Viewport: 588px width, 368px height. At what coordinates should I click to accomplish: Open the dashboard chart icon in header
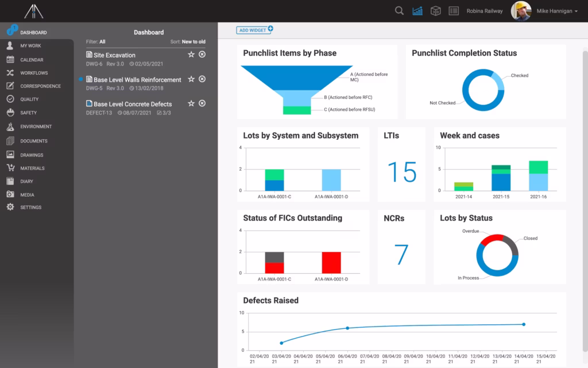coord(417,11)
